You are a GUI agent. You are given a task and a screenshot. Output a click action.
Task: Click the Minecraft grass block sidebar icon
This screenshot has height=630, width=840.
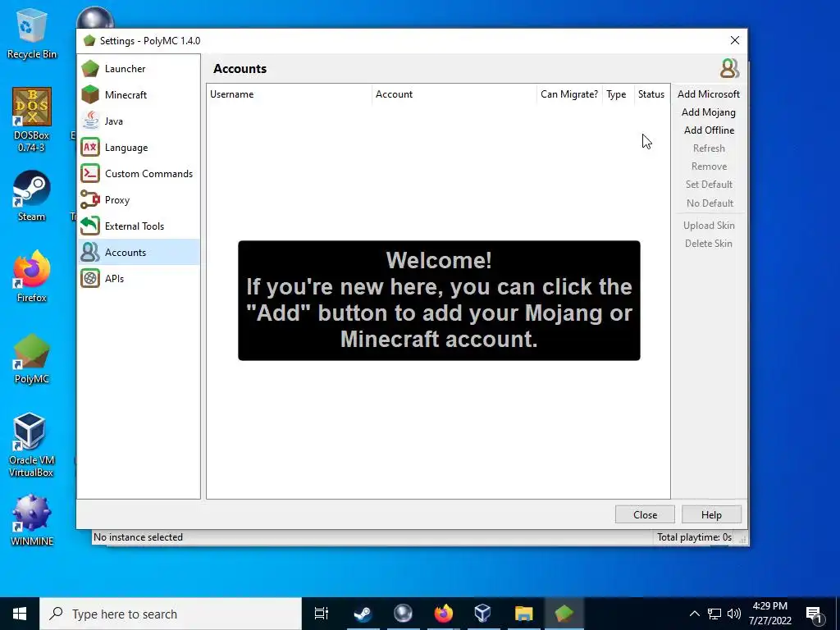(90, 95)
